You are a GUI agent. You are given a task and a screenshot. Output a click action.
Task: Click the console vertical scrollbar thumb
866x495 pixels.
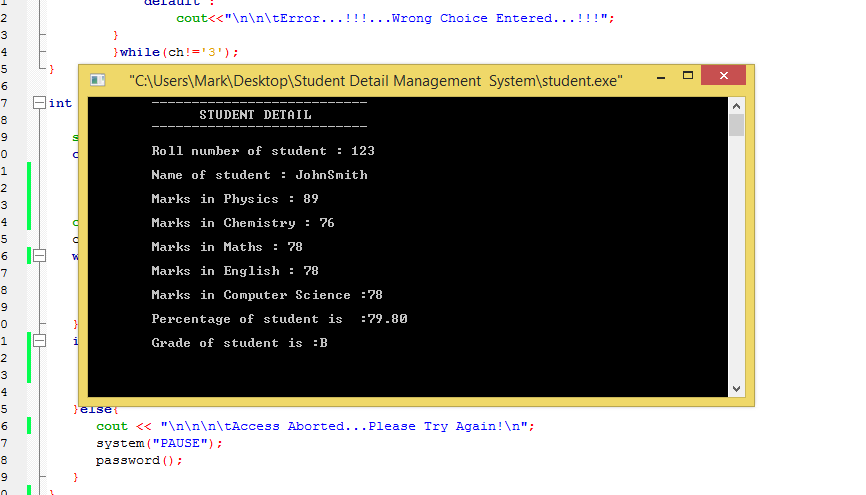(736, 125)
